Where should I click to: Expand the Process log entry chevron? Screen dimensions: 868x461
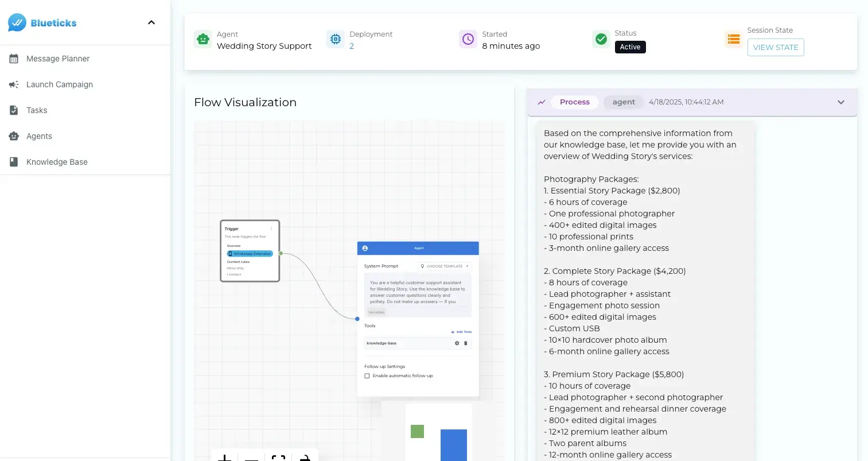[840, 102]
